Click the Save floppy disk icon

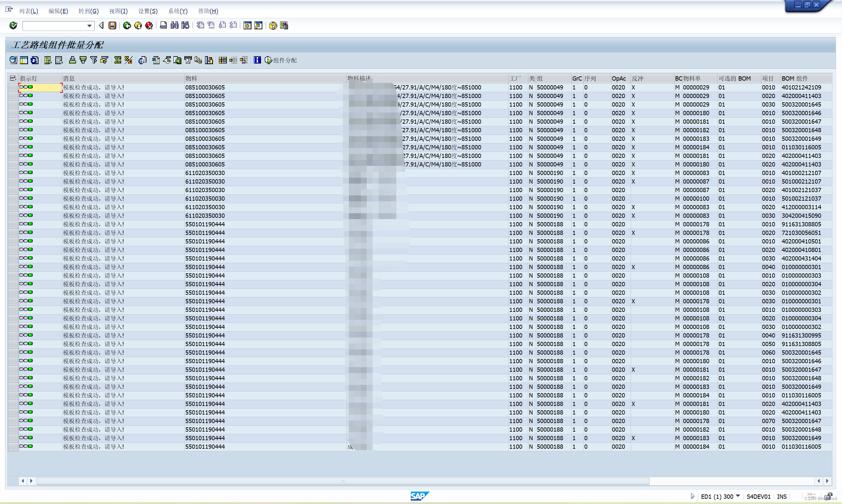112,25
